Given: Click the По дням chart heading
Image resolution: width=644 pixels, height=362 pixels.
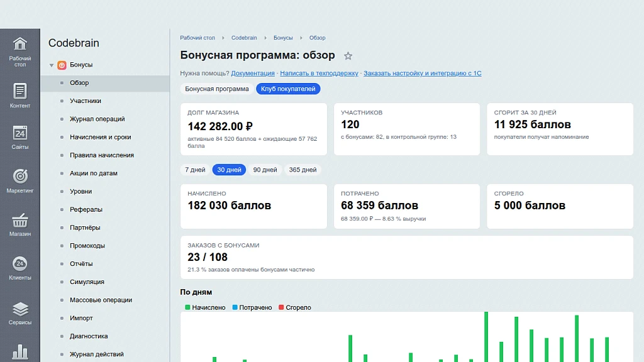Looking at the screenshot, I should pos(196,292).
